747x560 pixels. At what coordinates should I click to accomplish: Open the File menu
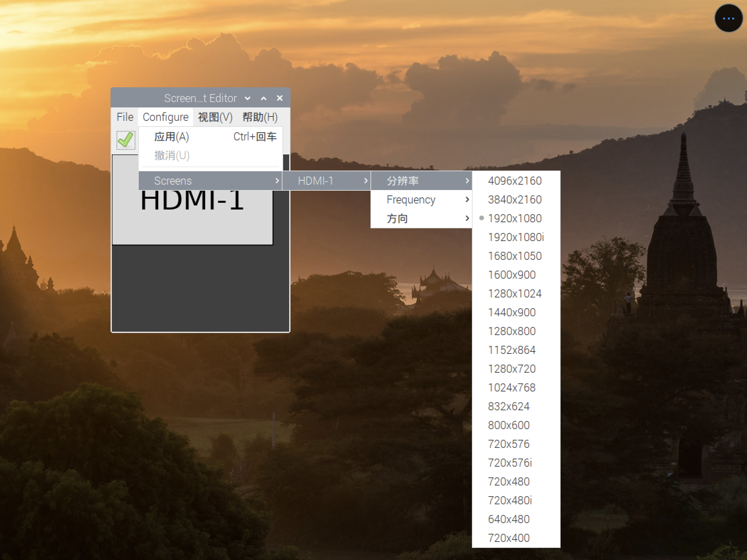point(125,117)
